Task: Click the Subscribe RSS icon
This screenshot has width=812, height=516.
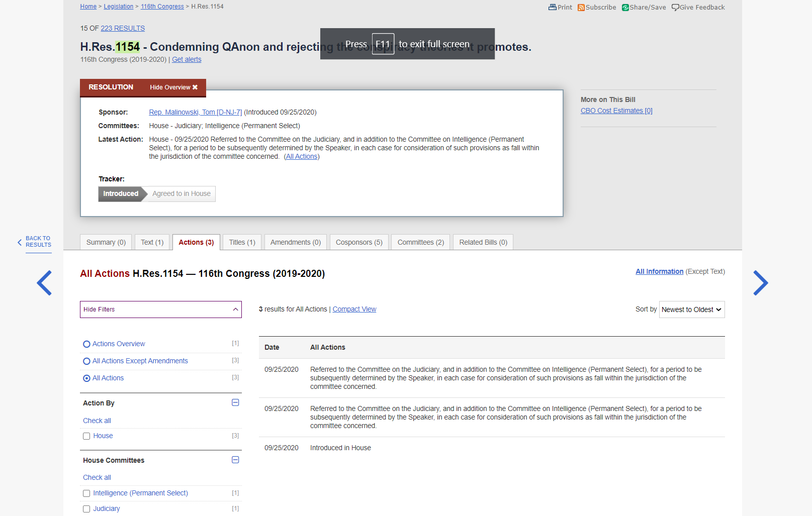Action: coord(581,8)
